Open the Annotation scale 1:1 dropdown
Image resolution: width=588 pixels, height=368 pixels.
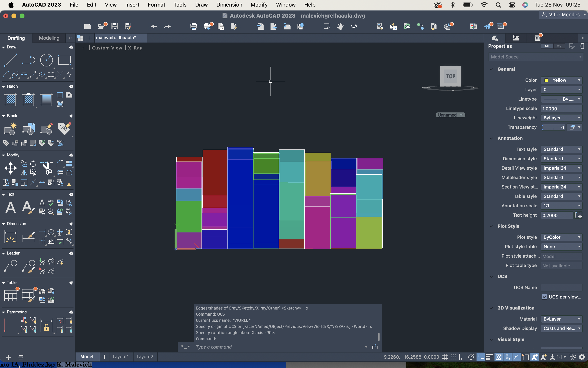click(x=561, y=206)
